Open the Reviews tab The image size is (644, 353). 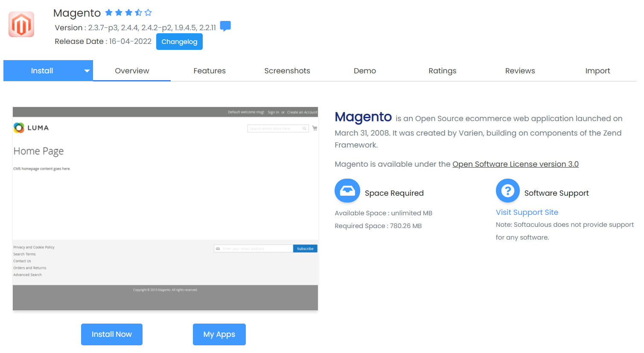[x=520, y=71]
